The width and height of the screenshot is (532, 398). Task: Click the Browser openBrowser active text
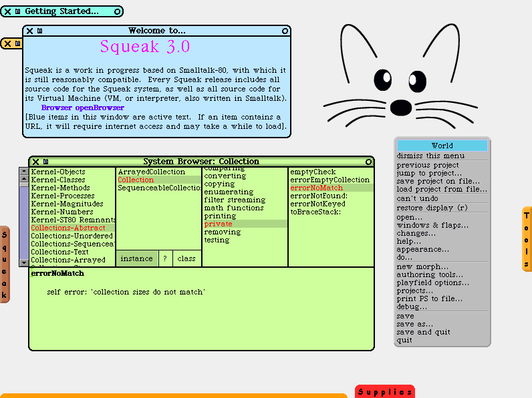tap(82, 108)
